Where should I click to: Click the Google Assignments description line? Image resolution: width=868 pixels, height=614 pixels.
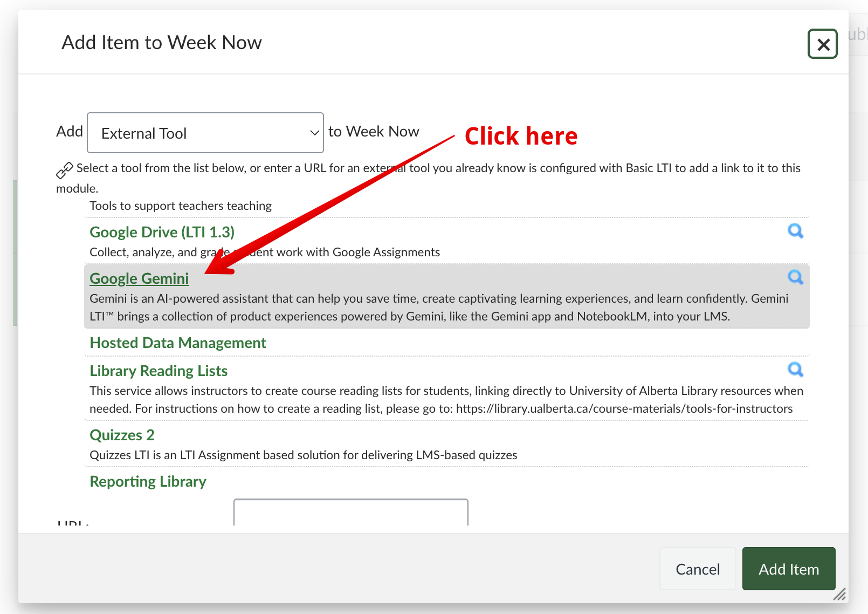[264, 253]
